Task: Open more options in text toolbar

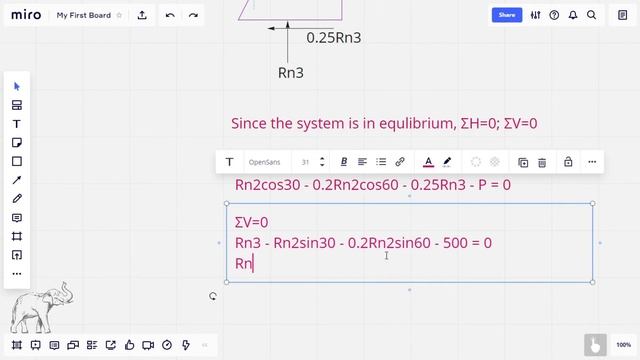Action: point(592,162)
